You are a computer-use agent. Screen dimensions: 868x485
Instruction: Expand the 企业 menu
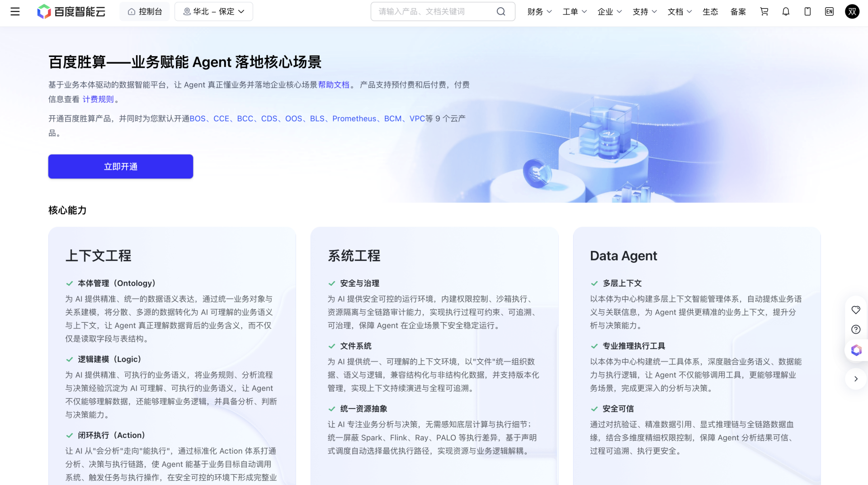coord(610,12)
